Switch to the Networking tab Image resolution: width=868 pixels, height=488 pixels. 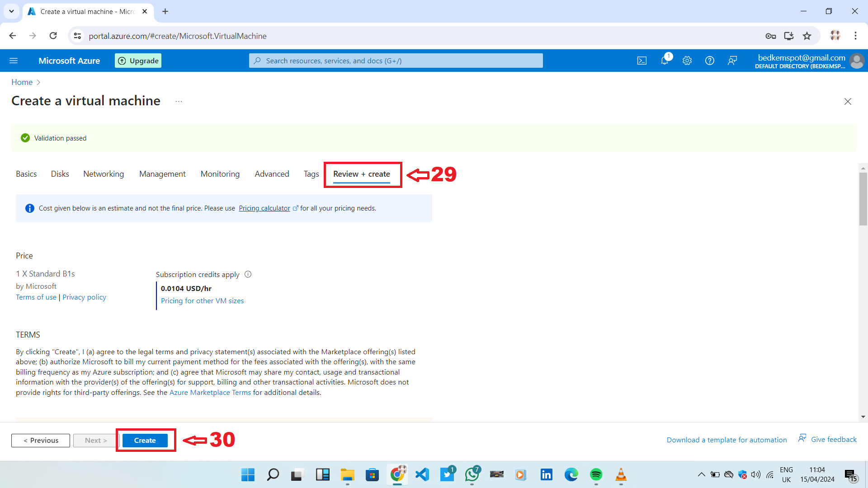pos(104,174)
